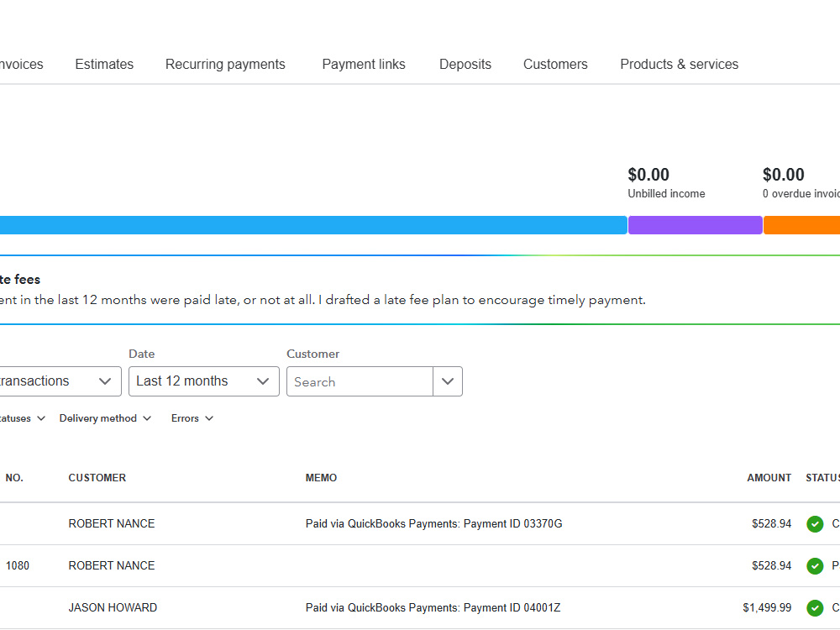Viewport: 840px width, 630px height.
Task: Click memo Payment ID 04001Z
Action: coord(433,607)
